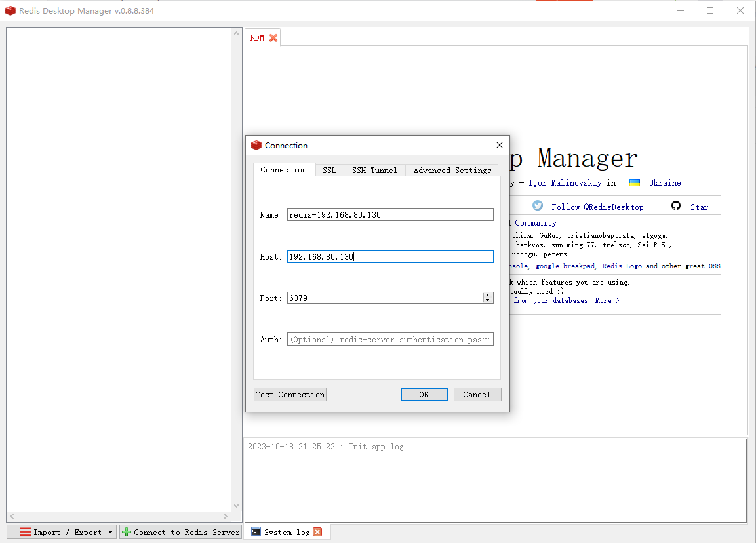Click the Test Connection button

coord(290,395)
